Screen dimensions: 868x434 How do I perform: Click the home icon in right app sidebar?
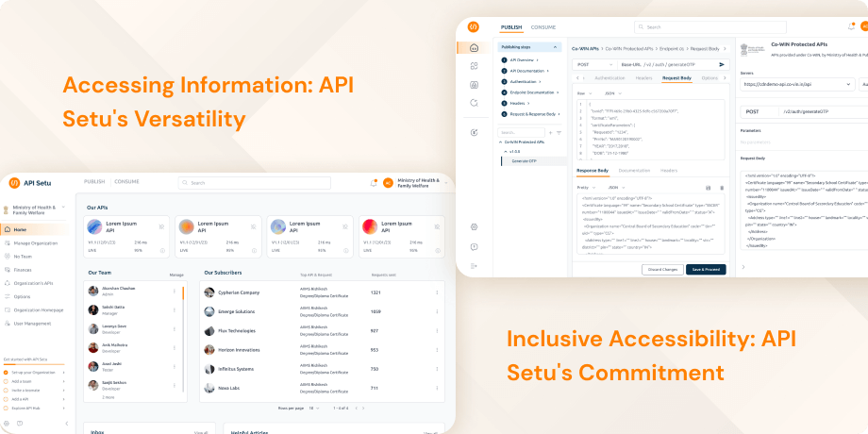pos(474,47)
